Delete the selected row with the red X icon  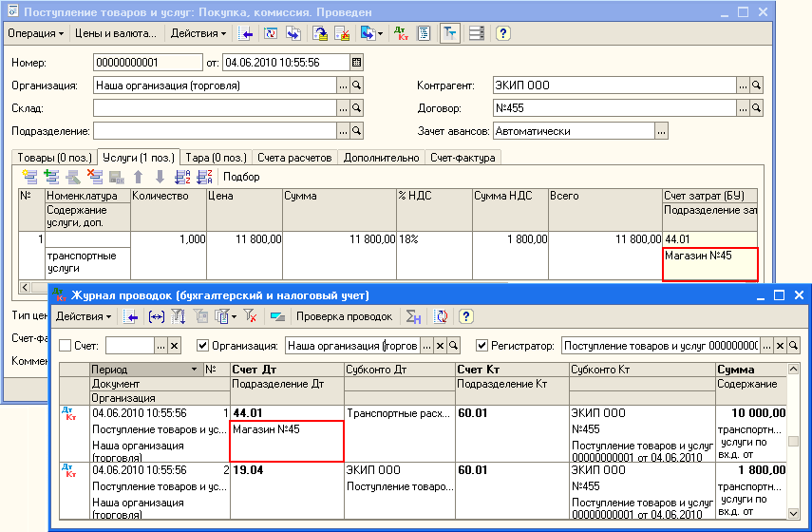click(95, 177)
